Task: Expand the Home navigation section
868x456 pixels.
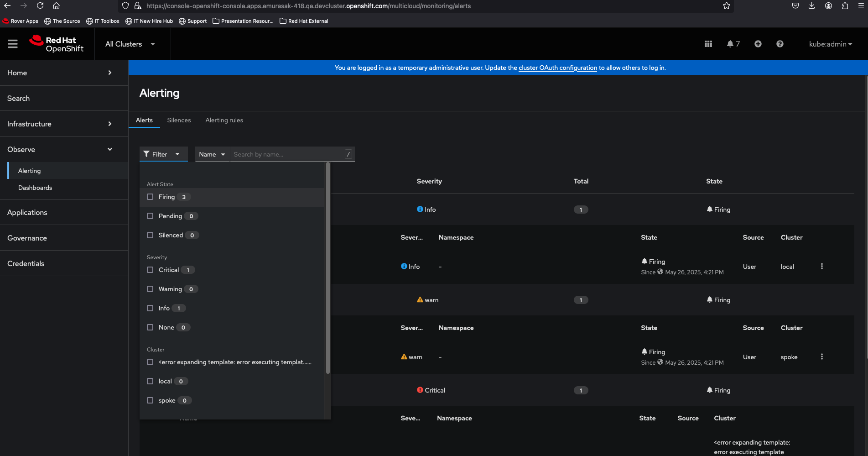Action: click(64, 73)
